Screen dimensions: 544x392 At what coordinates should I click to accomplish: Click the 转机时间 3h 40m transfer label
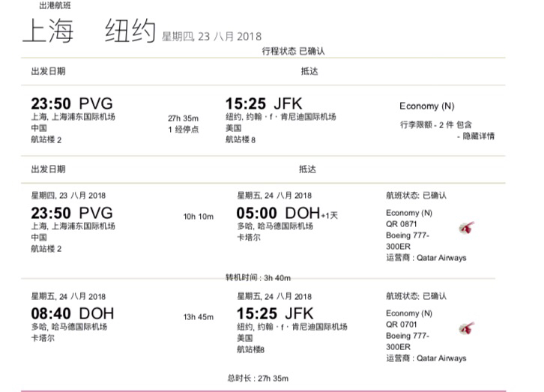click(x=258, y=277)
